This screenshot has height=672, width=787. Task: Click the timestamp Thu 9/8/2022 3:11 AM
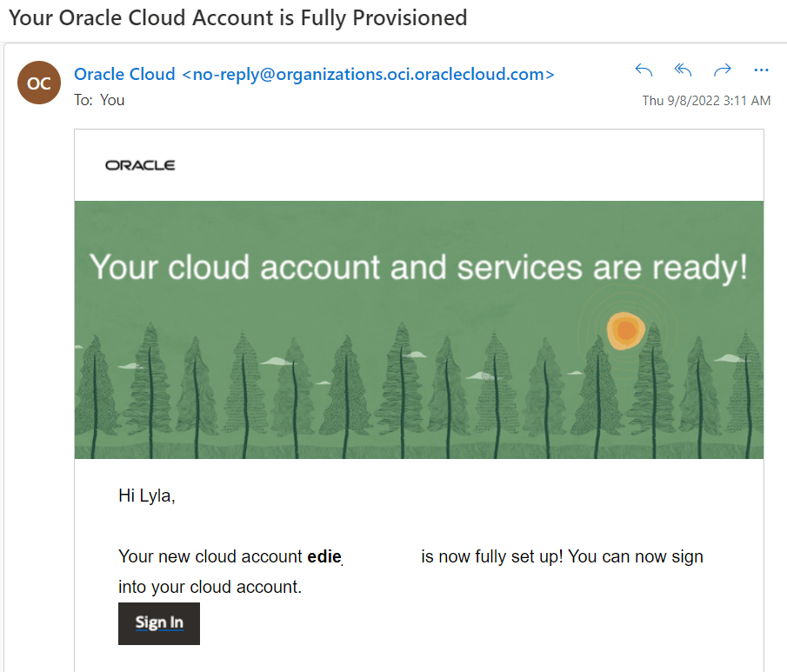[x=706, y=101]
